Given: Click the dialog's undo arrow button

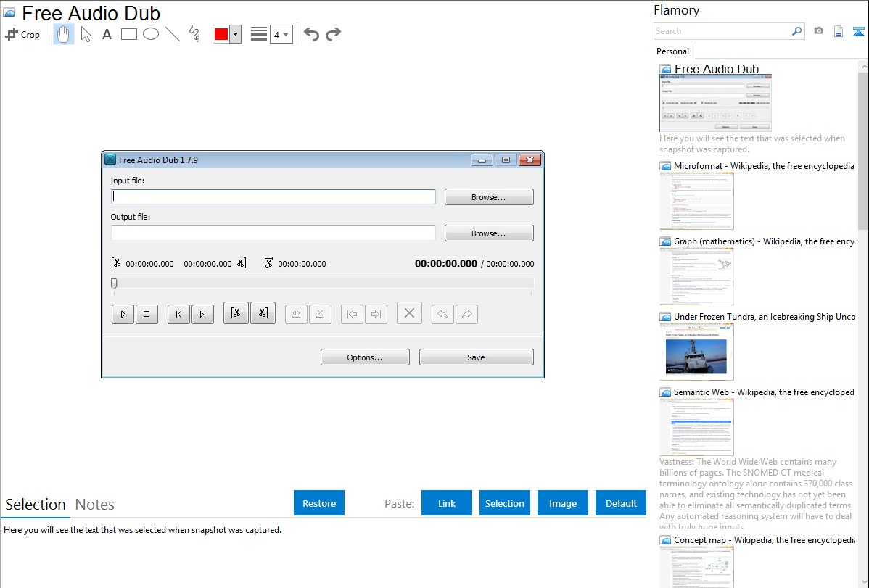Looking at the screenshot, I should [x=442, y=314].
